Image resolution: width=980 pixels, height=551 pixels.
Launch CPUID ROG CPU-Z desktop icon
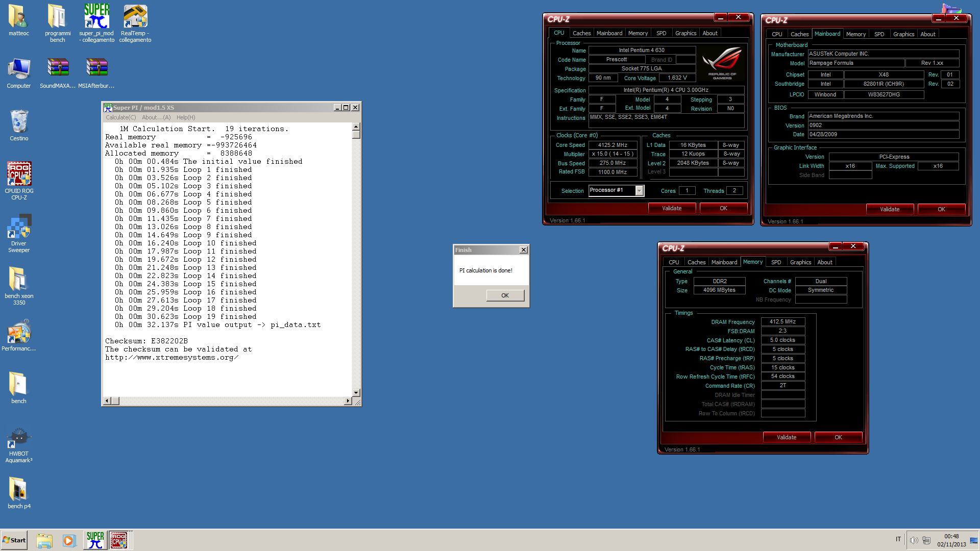click(x=19, y=181)
